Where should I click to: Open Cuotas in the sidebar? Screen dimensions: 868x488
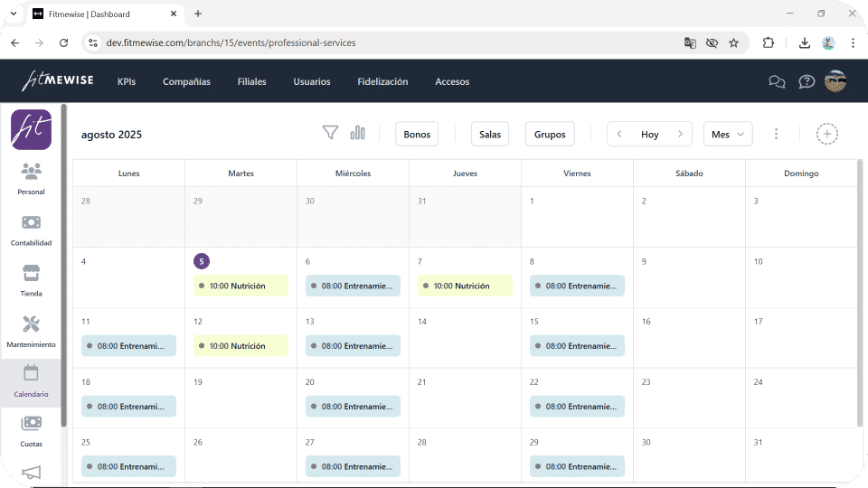[31, 432]
